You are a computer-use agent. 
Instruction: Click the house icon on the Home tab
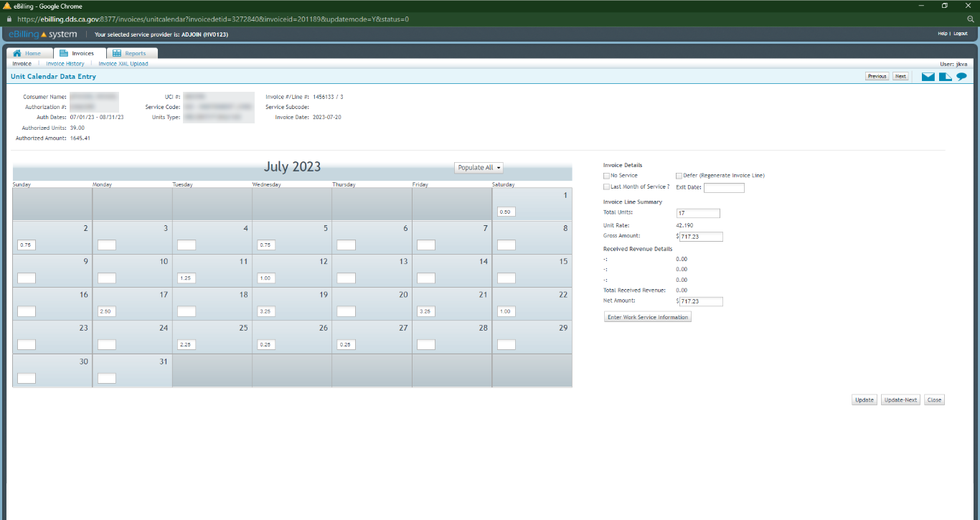tap(19, 52)
